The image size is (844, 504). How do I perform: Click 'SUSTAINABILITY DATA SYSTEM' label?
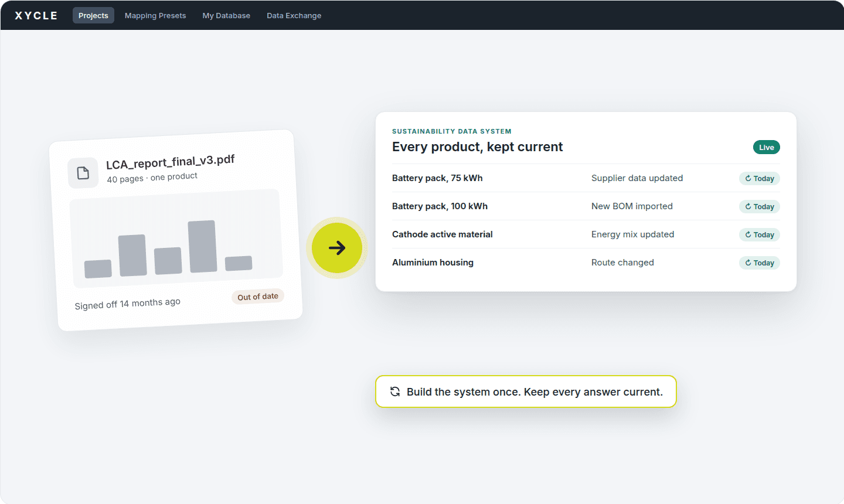452,131
